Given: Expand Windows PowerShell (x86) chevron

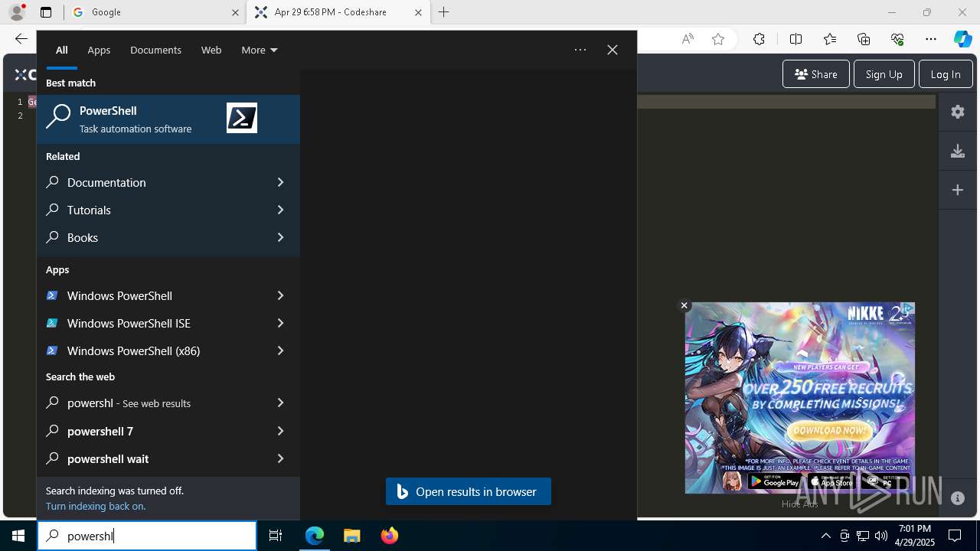Looking at the screenshot, I should click(280, 350).
